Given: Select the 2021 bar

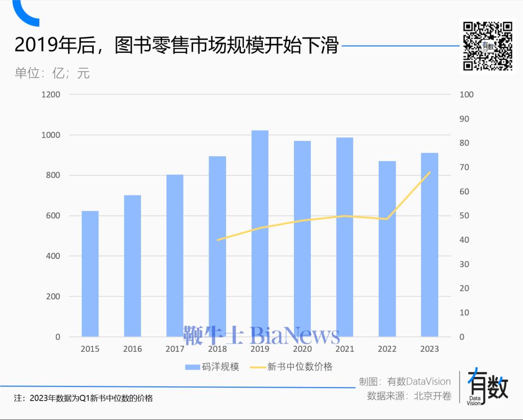Looking at the screenshot, I should (345, 237).
